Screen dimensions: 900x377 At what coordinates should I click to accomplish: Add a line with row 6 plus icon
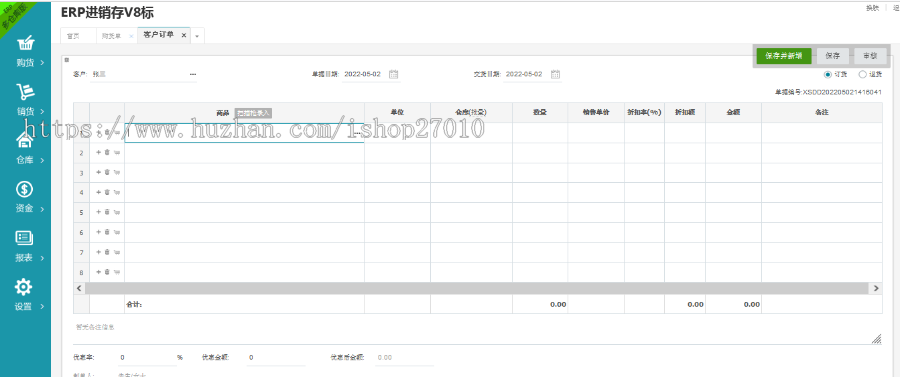(98, 232)
